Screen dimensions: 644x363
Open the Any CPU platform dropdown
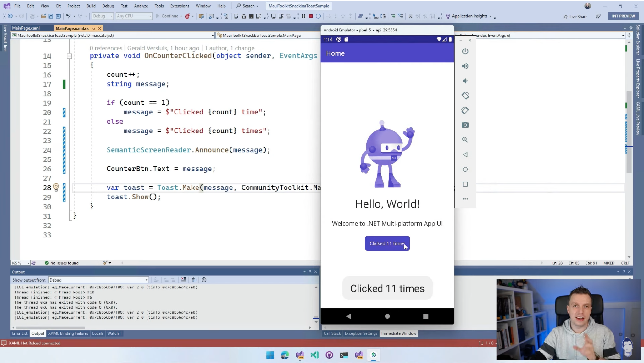click(x=134, y=16)
